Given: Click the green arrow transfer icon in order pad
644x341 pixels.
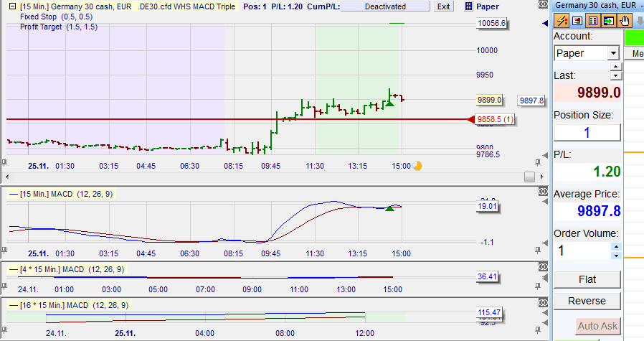Looking at the screenshot, I should [609, 21].
